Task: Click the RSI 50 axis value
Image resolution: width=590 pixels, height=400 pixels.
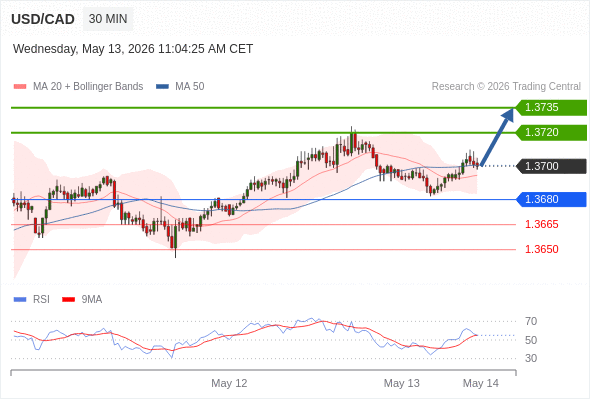Action: point(531,340)
